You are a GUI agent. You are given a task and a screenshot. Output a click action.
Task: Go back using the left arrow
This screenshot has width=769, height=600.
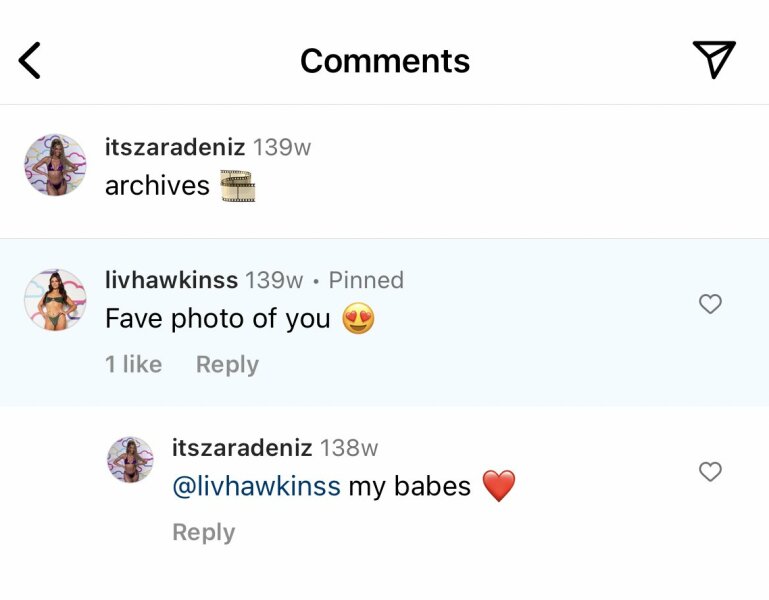(30, 61)
